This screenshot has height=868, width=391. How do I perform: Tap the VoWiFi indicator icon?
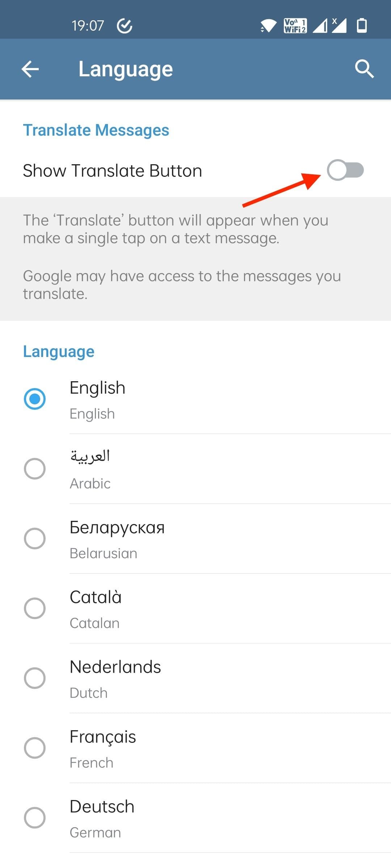[x=295, y=26]
